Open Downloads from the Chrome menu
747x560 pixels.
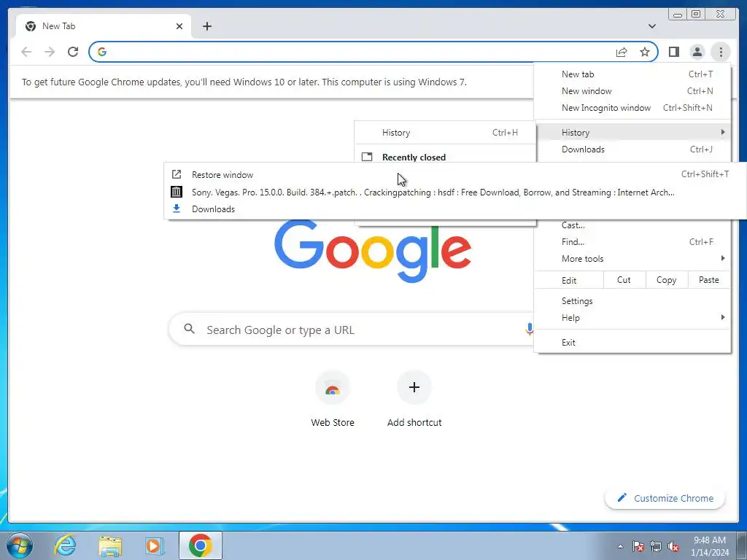pyautogui.click(x=632, y=149)
